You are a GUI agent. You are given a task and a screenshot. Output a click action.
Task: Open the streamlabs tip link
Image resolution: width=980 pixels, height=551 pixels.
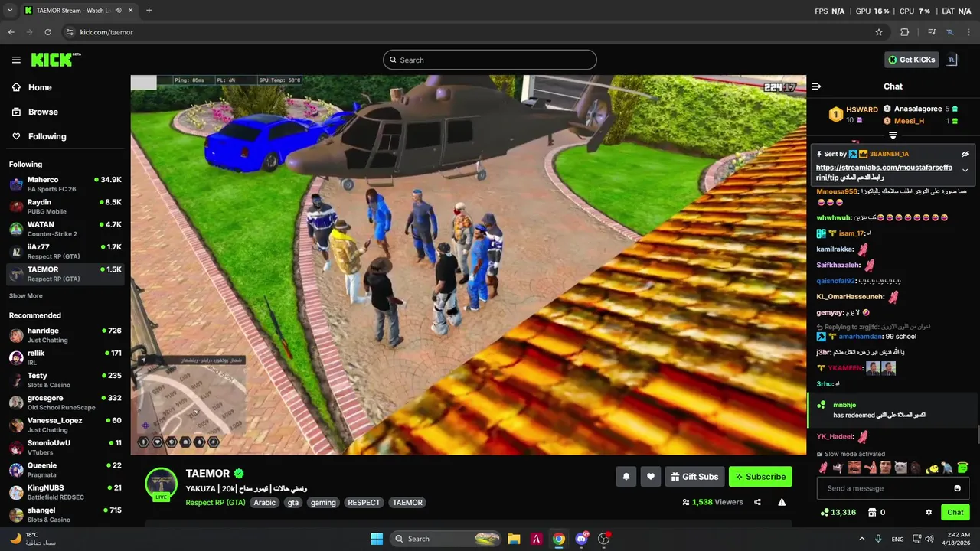tap(884, 172)
